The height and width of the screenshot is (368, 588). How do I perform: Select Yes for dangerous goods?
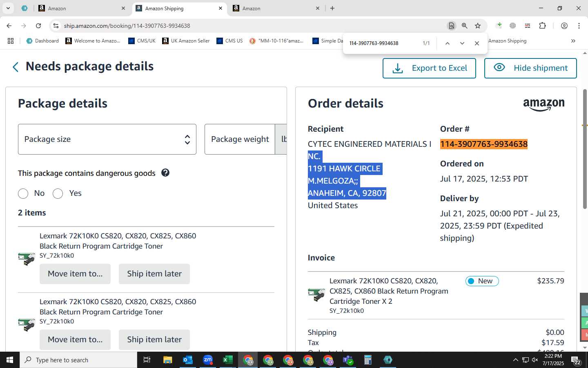[x=58, y=193]
